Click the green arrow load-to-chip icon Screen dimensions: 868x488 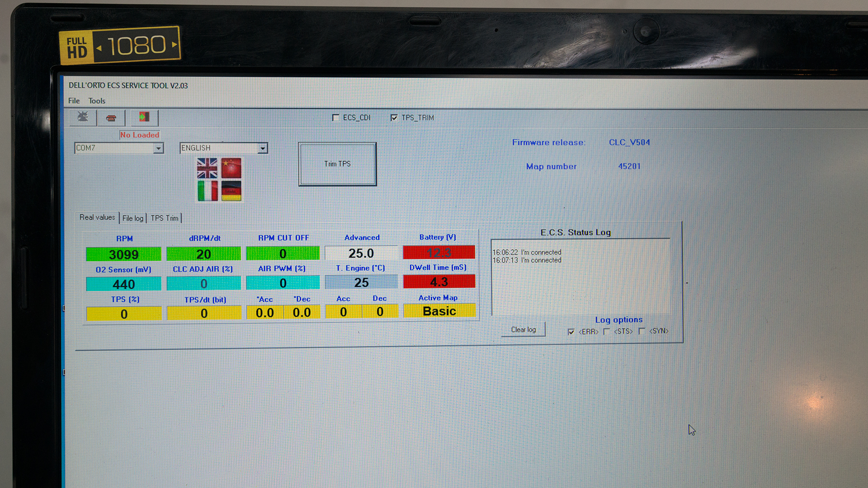point(144,117)
